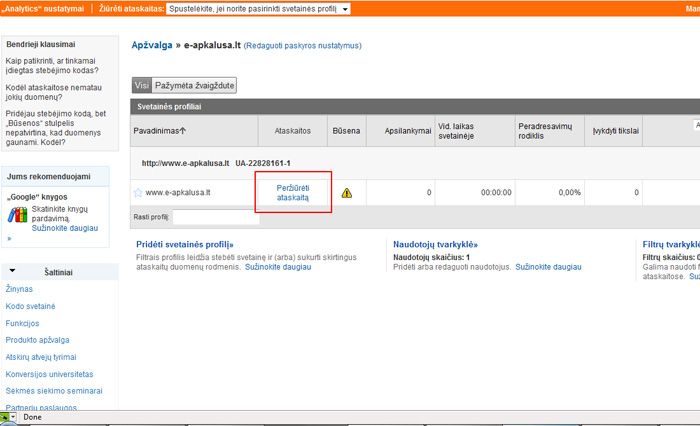The width and height of the screenshot is (700, 426).
Task: Collapse the Šaltiniai section arrow
Action: tap(12, 271)
